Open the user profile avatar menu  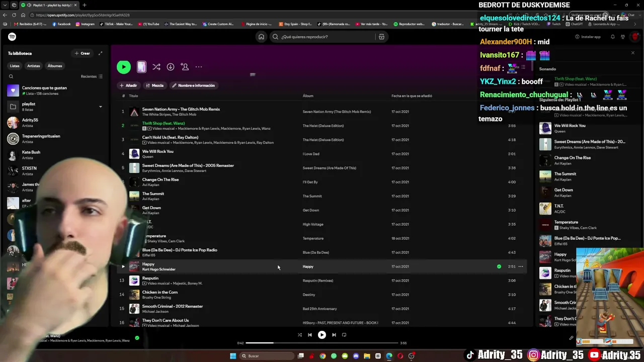coord(635,37)
